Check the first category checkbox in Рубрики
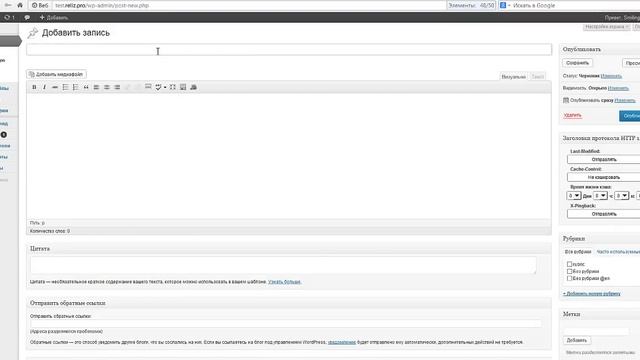 tap(569, 264)
